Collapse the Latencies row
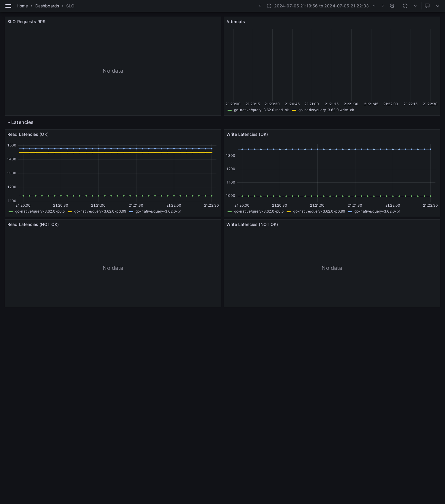445x504 pixels. click(x=9, y=122)
